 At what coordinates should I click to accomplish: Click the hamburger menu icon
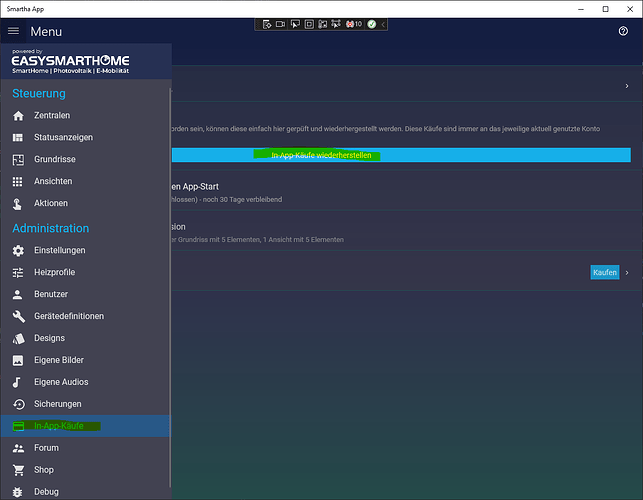(x=13, y=32)
